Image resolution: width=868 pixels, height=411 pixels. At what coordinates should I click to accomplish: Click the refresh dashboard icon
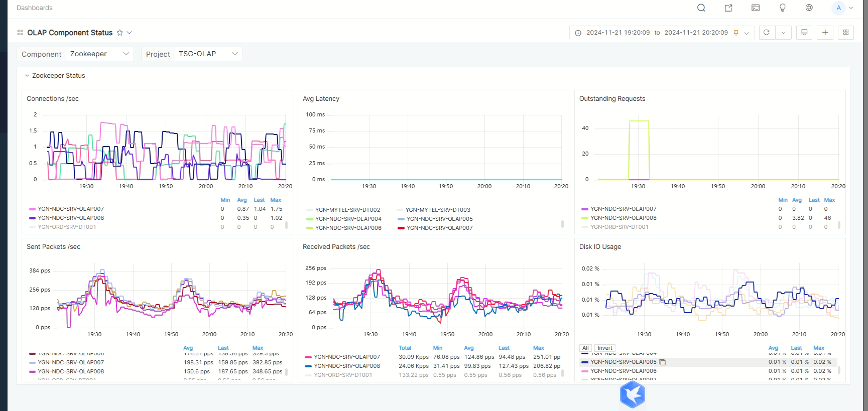(x=767, y=33)
